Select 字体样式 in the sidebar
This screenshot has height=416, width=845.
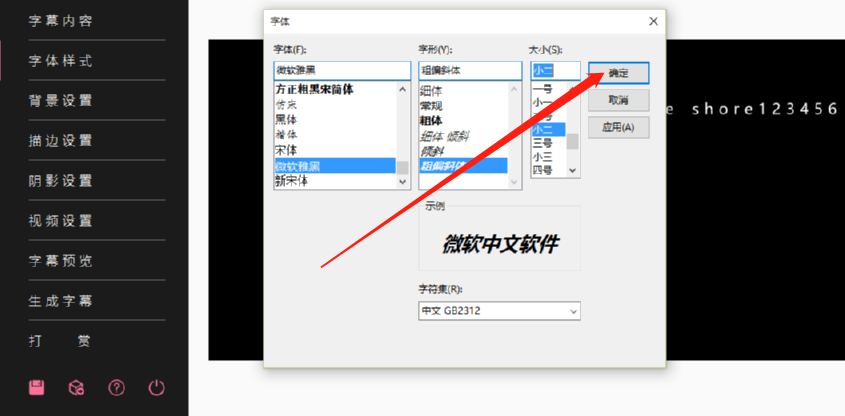tap(61, 61)
